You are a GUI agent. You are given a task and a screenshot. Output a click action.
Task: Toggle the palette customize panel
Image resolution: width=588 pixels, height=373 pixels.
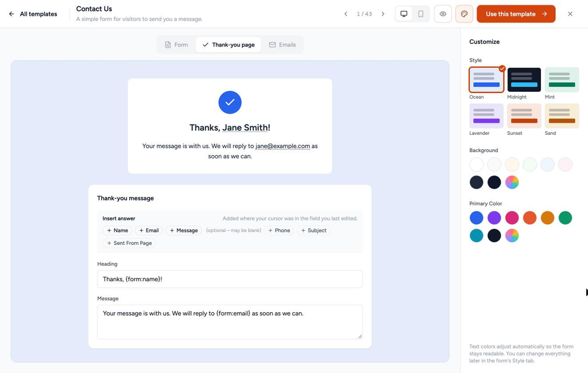tap(464, 14)
